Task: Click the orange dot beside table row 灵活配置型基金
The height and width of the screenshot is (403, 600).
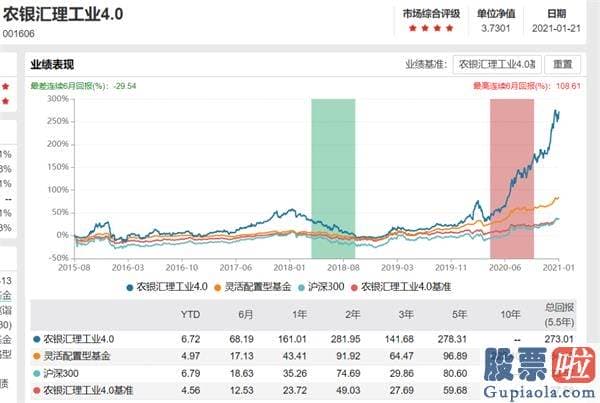Action: click(x=37, y=356)
